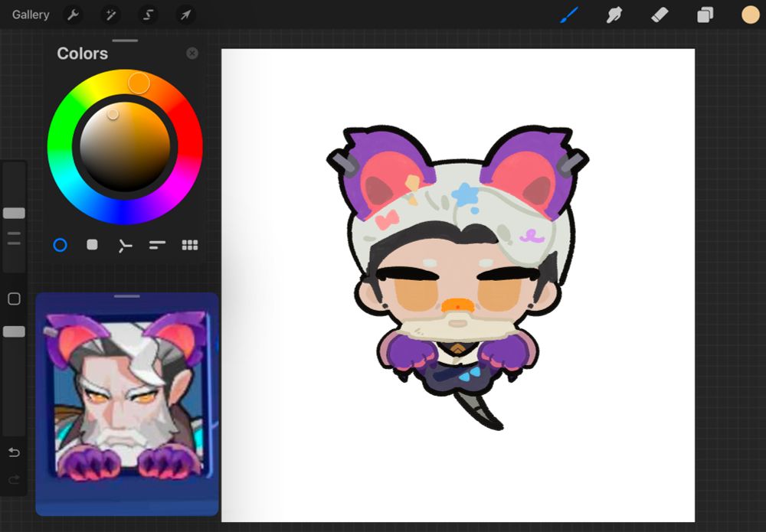Click the hue ring selector handle
This screenshot has width=766, height=532.
coord(139,83)
